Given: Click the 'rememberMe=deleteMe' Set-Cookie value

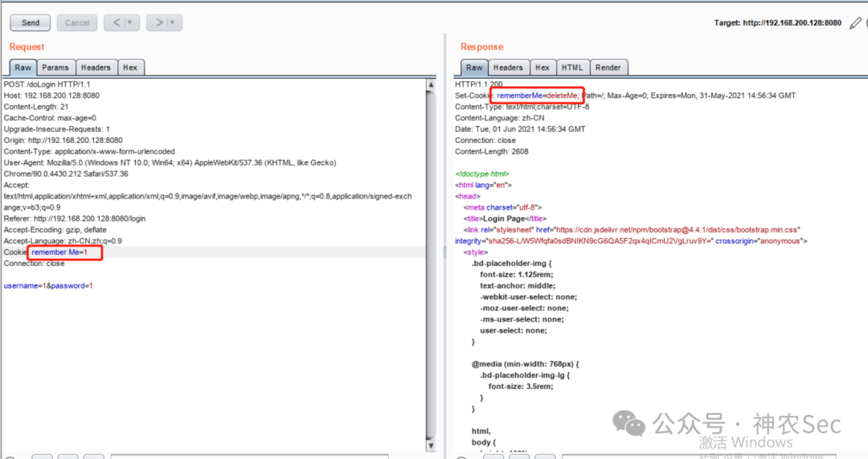Looking at the screenshot, I should (537, 95).
